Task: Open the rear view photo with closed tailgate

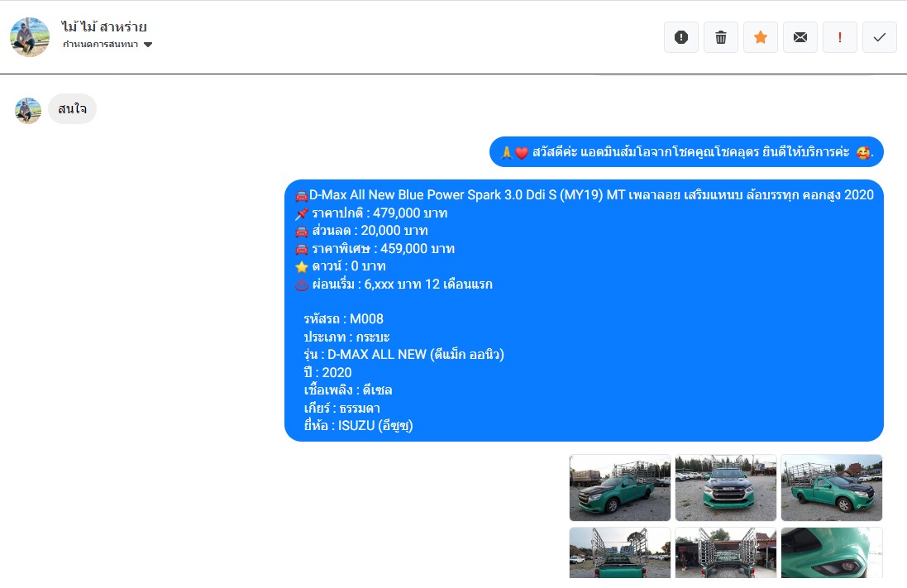Action: (x=620, y=552)
